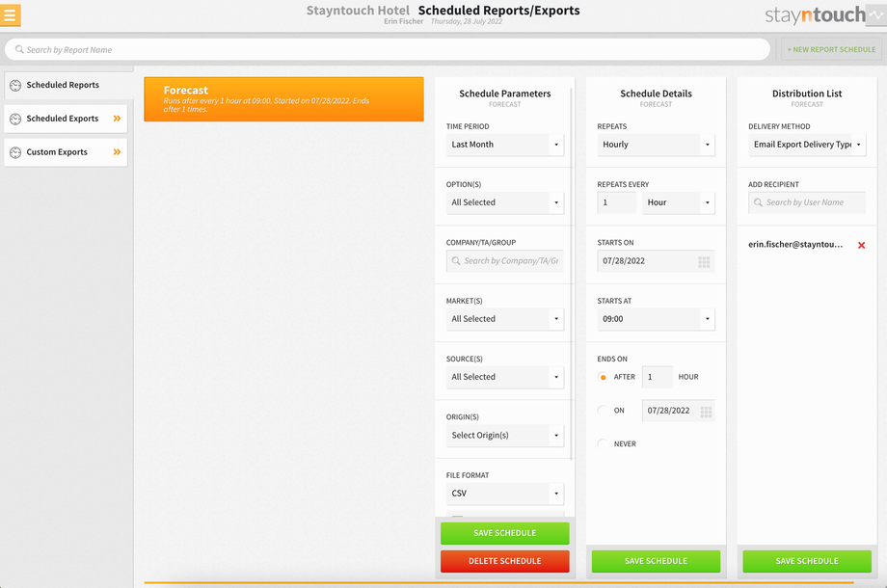Click the Search by Company/TA/Group field
Image resolution: width=887 pixels, height=588 pixels.
pos(505,261)
